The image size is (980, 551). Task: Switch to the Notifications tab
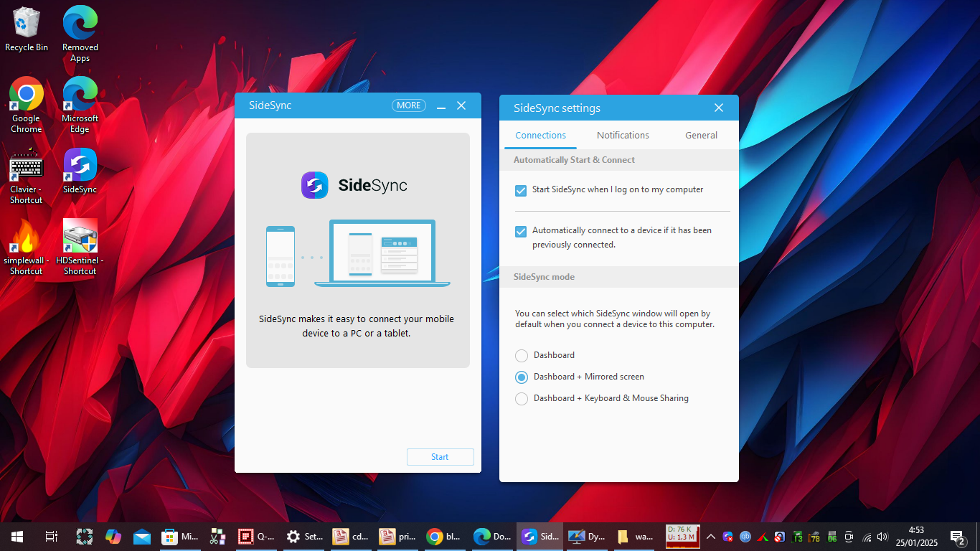coord(623,135)
